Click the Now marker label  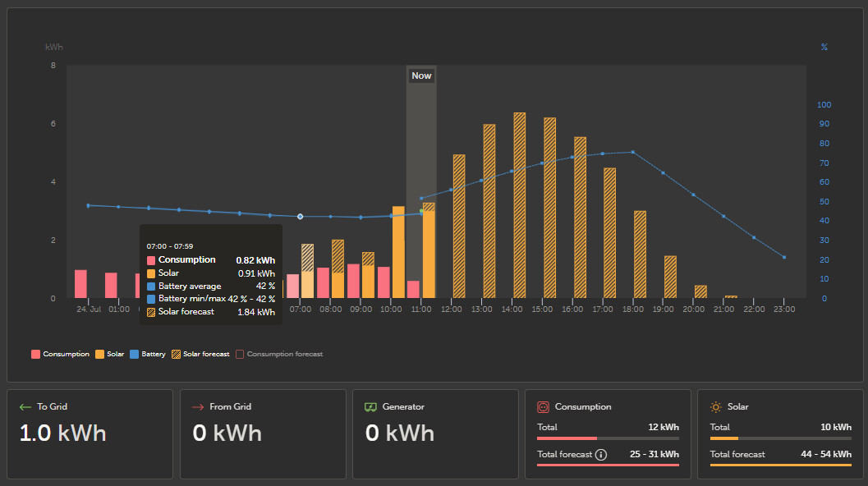[421, 76]
